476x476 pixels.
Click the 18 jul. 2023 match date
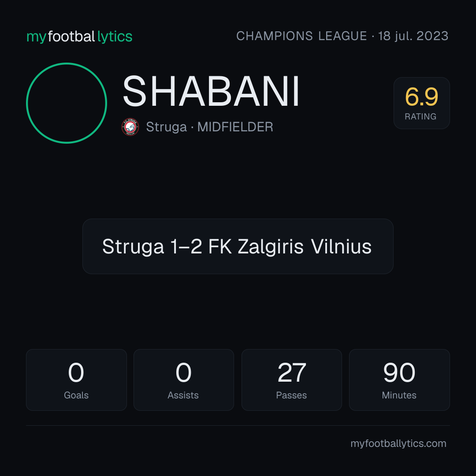[413, 36]
